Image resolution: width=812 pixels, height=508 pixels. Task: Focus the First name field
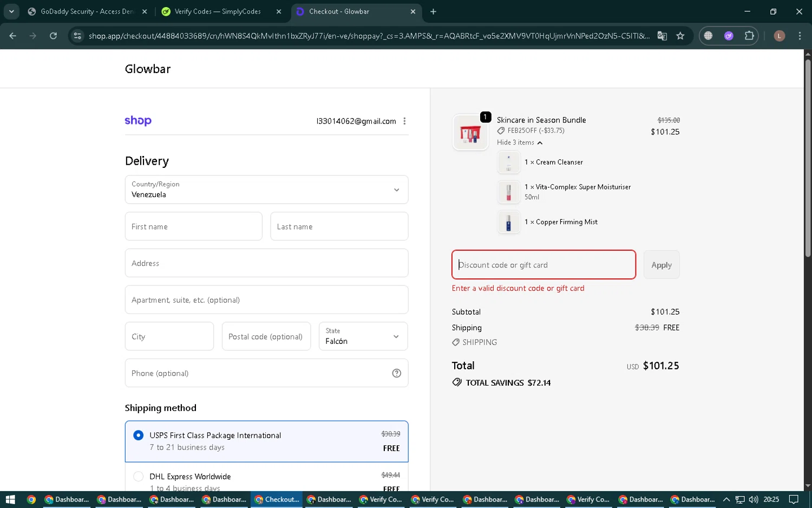(193, 226)
